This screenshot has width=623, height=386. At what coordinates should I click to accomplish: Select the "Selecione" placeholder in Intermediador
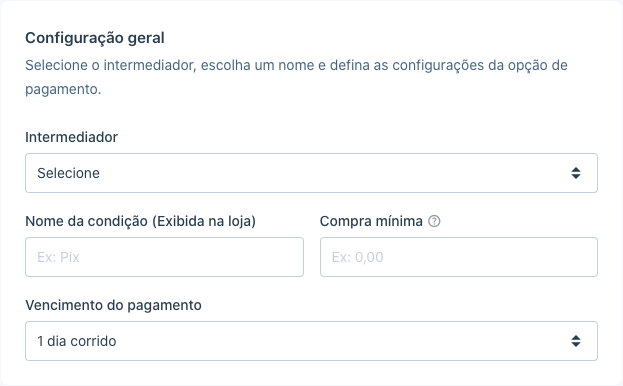(68, 173)
